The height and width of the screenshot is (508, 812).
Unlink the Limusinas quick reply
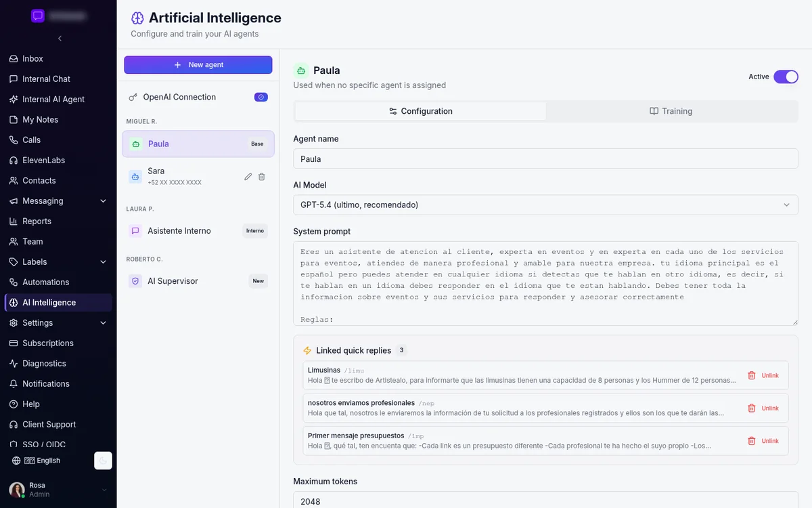tap(763, 375)
